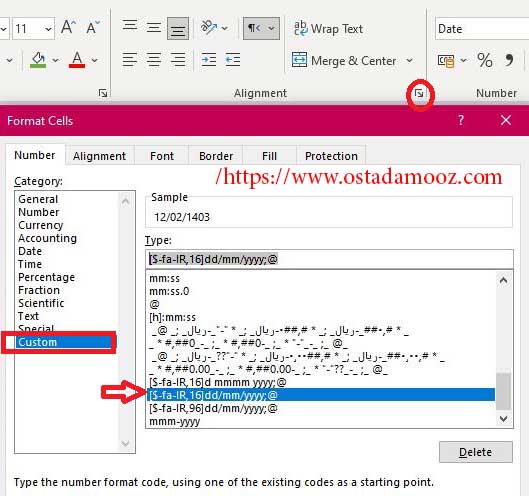Select Custom category
Image resolution: width=529 pixels, height=496 pixels.
(x=63, y=342)
